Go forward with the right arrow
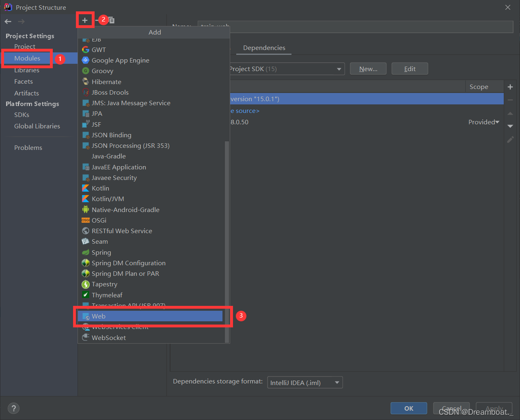Image resolution: width=520 pixels, height=420 pixels. coord(21,22)
